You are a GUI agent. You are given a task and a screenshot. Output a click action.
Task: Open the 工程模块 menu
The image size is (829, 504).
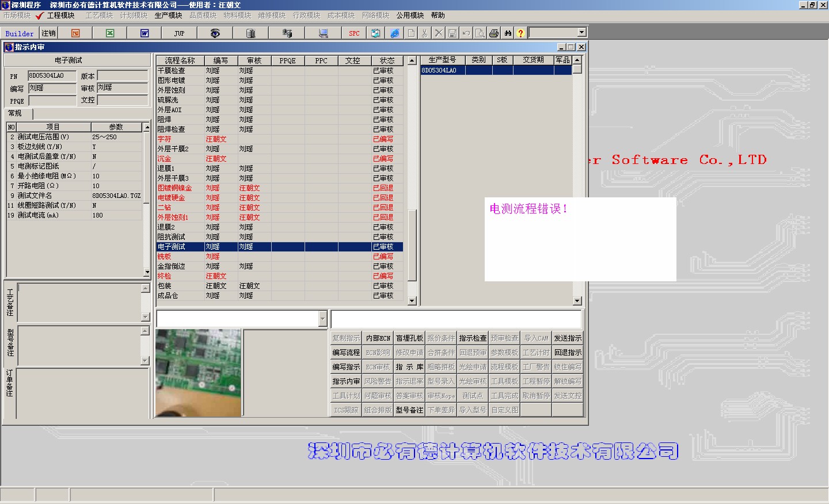(x=61, y=16)
